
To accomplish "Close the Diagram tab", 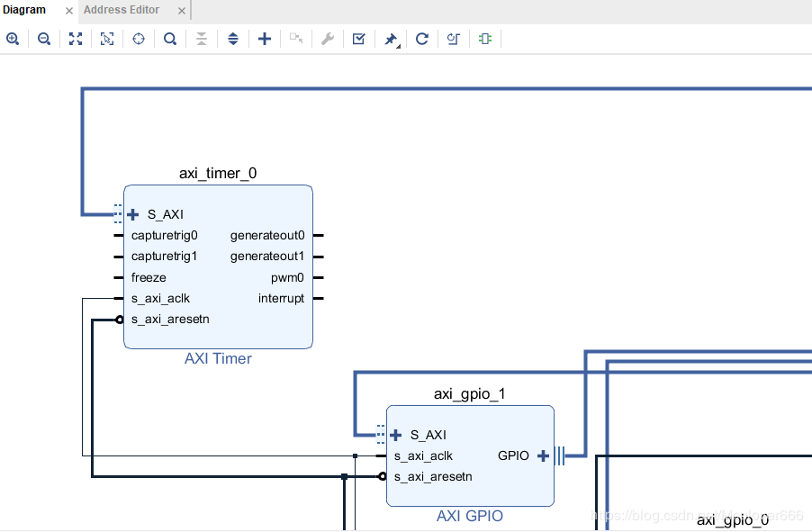I will [x=69, y=11].
